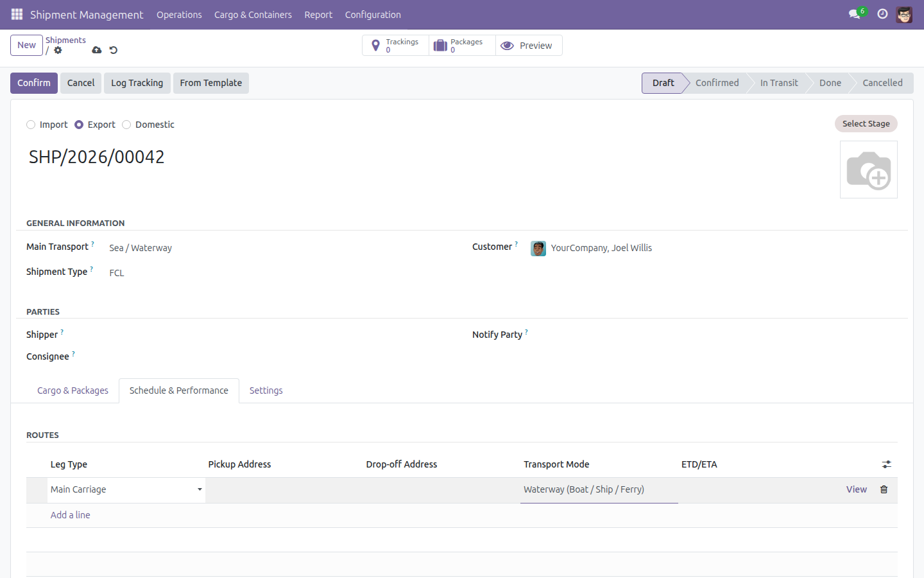
Task: Open the routes column settings icon
Action: point(886,464)
